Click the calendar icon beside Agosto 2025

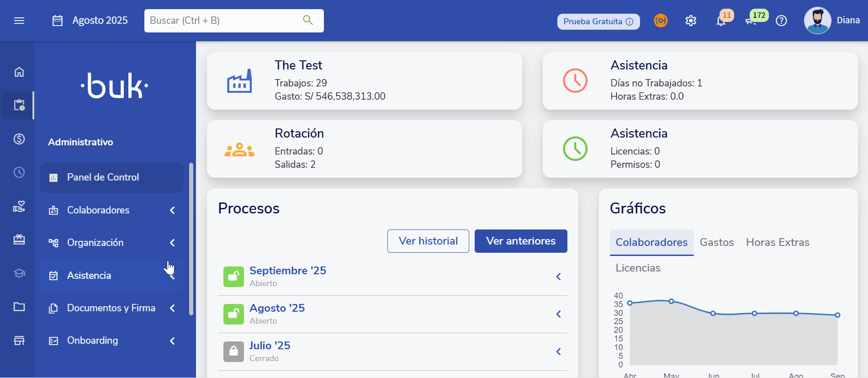click(58, 21)
